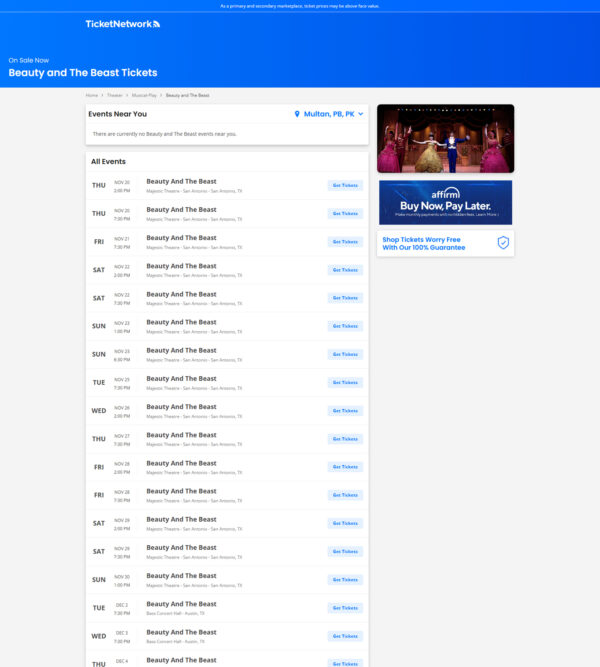Click Majestic Theatre venue text for WED Nov 26
600x667 pixels.
pyautogui.click(x=194, y=416)
